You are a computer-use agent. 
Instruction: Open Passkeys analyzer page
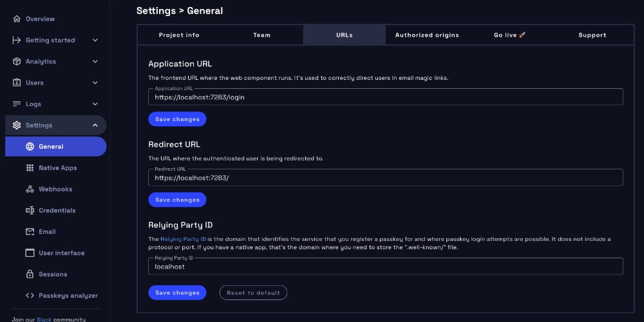55,296
